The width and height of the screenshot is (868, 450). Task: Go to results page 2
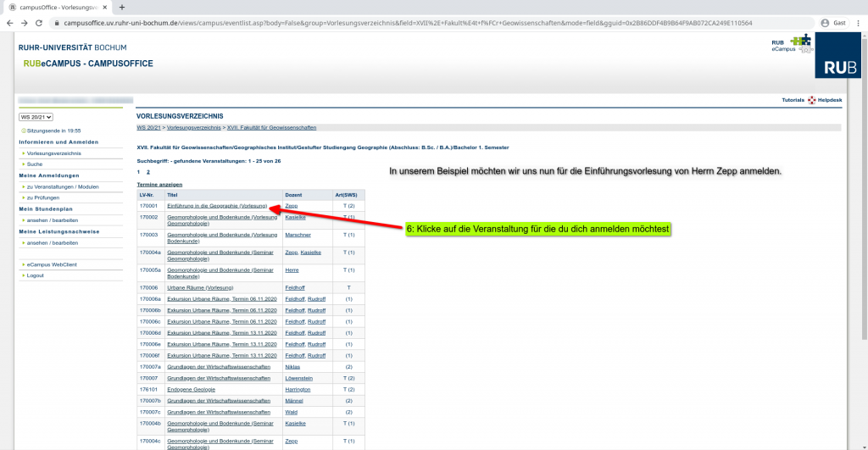point(148,171)
